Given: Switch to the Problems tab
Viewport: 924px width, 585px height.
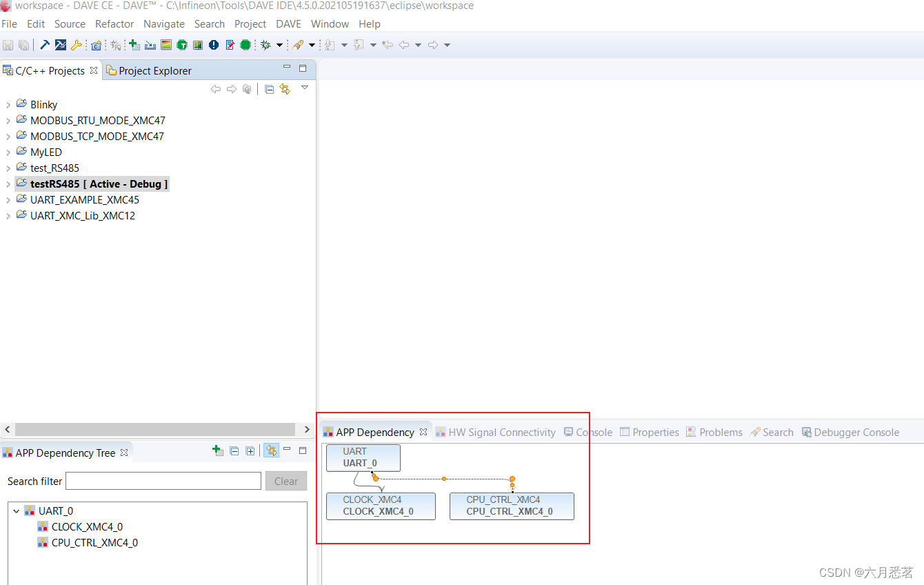Looking at the screenshot, I should pos(714,433).
